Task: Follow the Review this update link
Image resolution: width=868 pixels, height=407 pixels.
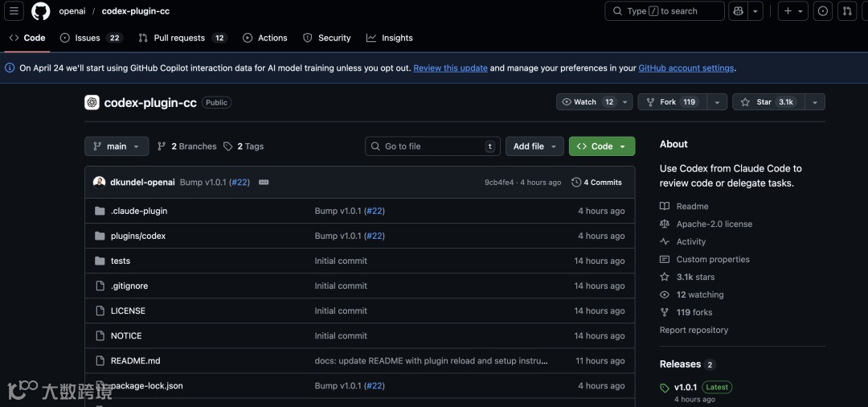Action: [451, 68]
